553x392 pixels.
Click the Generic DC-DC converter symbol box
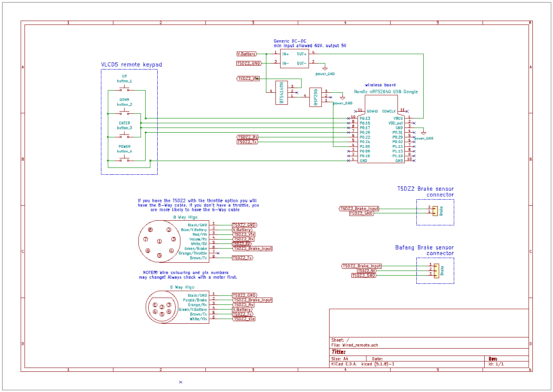click(294, 58)
